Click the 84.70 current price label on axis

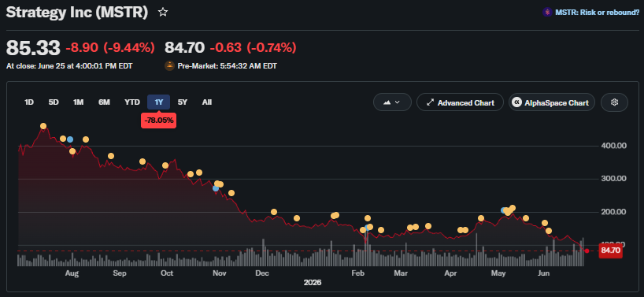[610, 251]
